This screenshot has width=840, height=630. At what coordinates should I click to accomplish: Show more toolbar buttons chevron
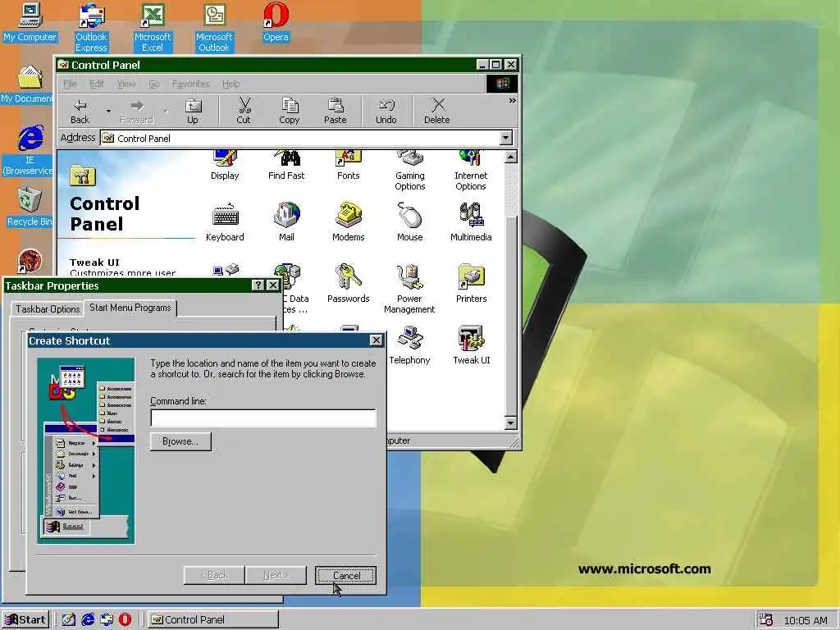tap(512, 101)
